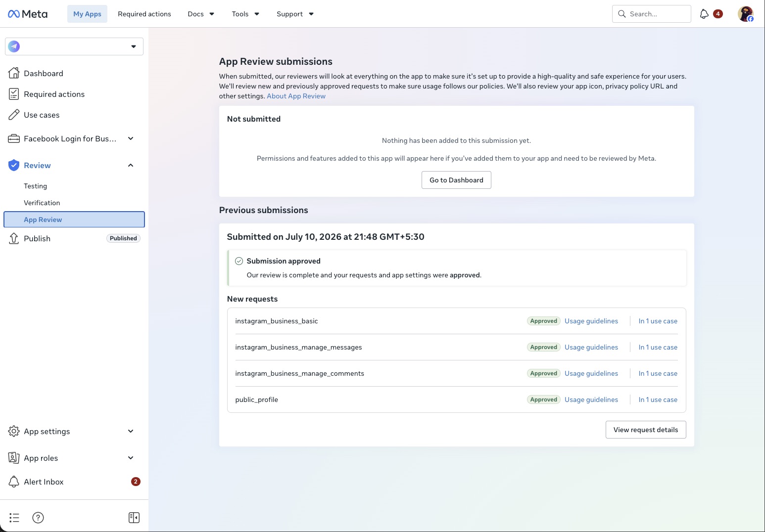This screenshot has height=532, width=765.
Task: Open the notifications bell icon
Action: pyautogui.click(x=704, y=14)
